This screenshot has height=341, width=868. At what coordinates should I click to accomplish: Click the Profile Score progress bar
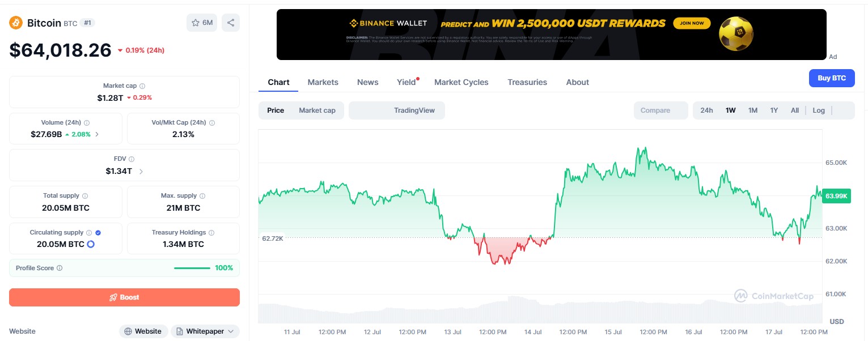[x=192, y=268]
